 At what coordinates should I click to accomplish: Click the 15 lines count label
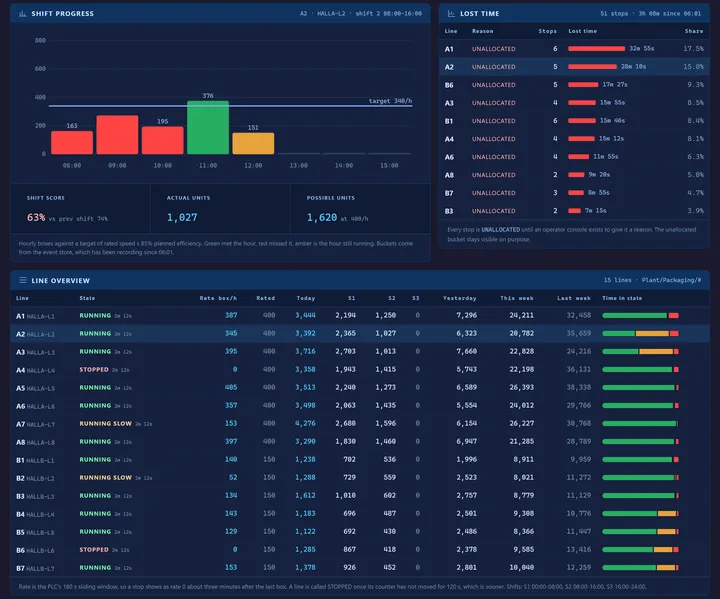(x=618, y=280)
